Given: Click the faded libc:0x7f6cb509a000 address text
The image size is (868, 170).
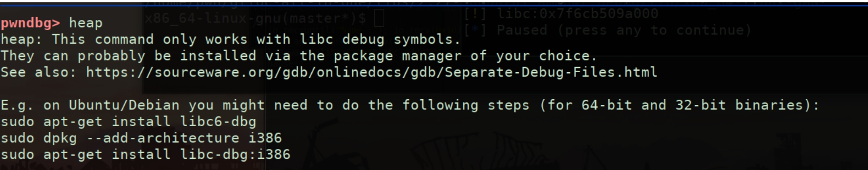Looking at the screenshot, I should coord(578,14).
